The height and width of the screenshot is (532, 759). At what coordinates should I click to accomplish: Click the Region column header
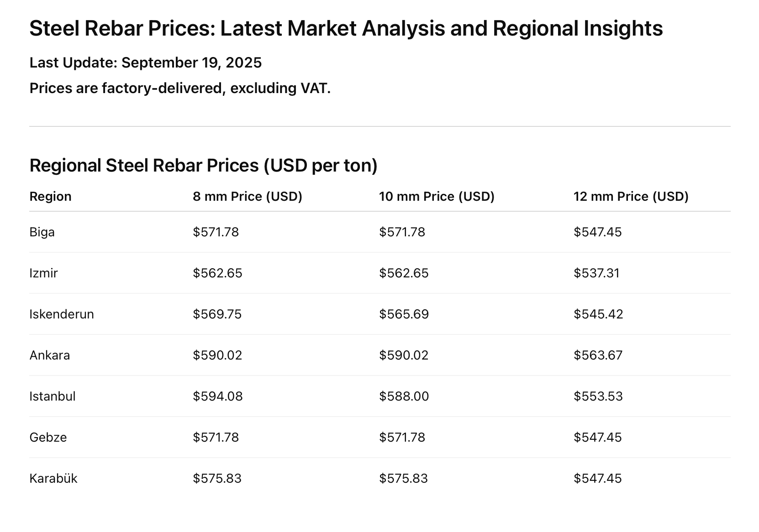click(50, 196)
